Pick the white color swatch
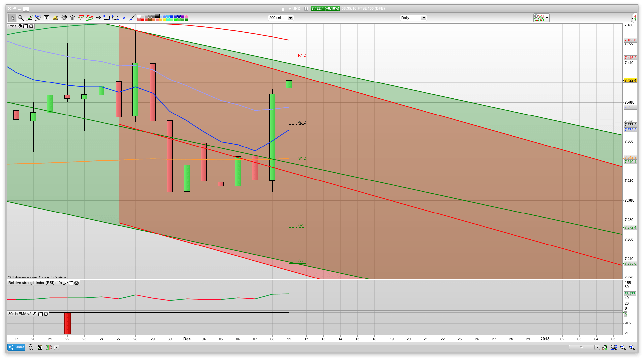Viewport: 644px width, 360px height. 139,16
